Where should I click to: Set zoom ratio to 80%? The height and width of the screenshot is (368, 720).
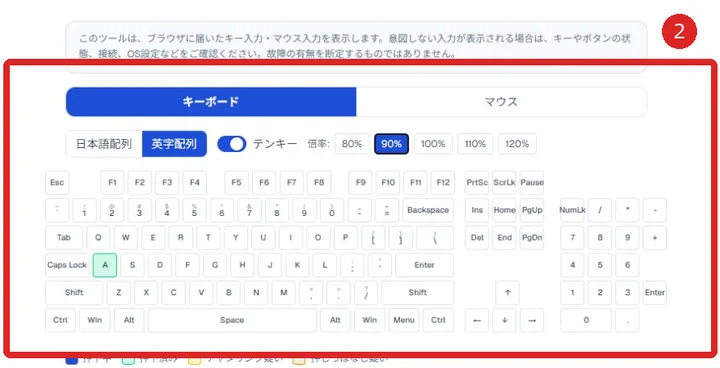[352, 144]
